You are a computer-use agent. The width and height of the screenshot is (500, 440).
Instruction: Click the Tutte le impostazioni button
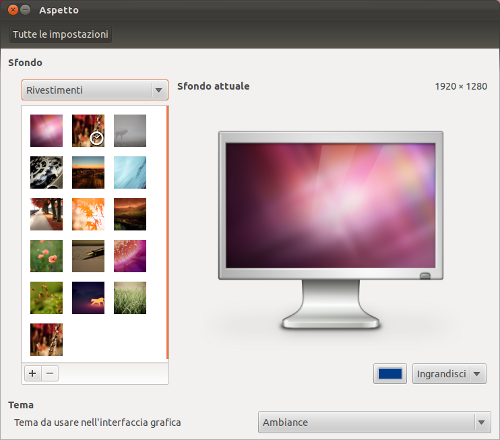click(61, 34)
